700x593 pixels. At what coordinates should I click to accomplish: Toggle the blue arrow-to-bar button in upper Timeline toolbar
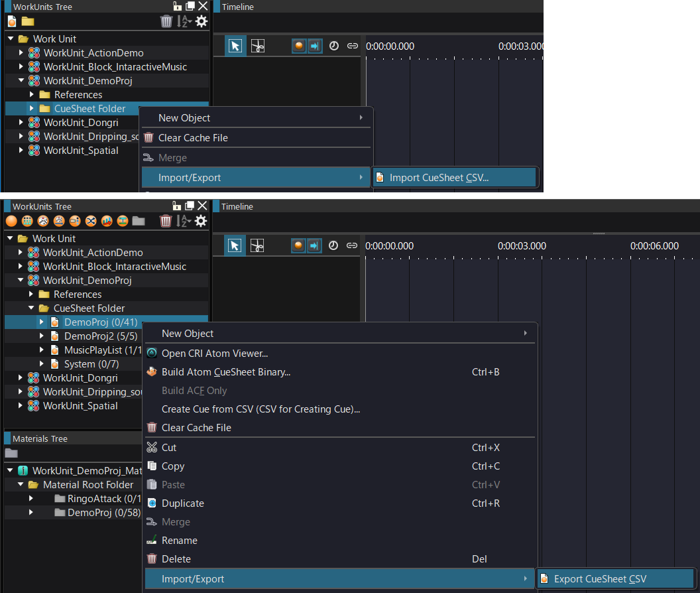[315, 46]
